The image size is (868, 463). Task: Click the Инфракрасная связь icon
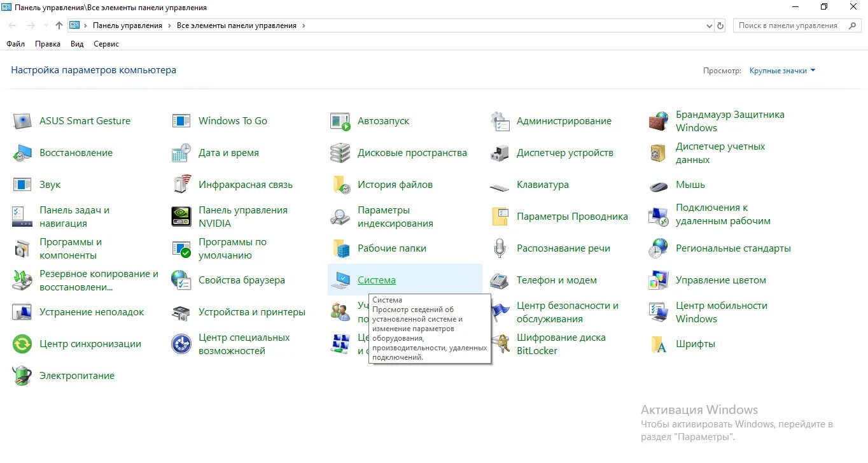(x=181, y=185)
